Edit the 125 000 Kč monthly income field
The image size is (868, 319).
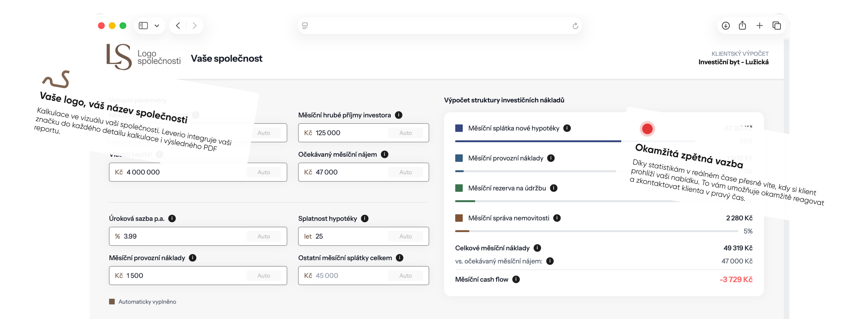click(363, 133)
